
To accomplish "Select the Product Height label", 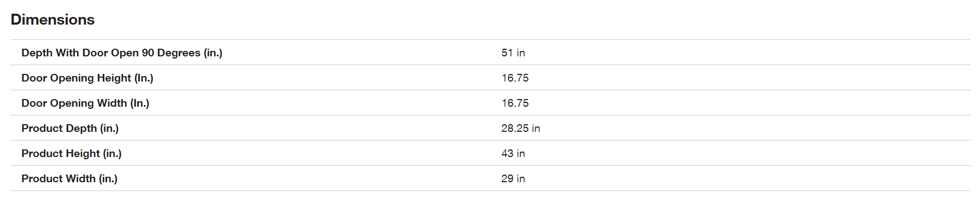I will 72,154.
